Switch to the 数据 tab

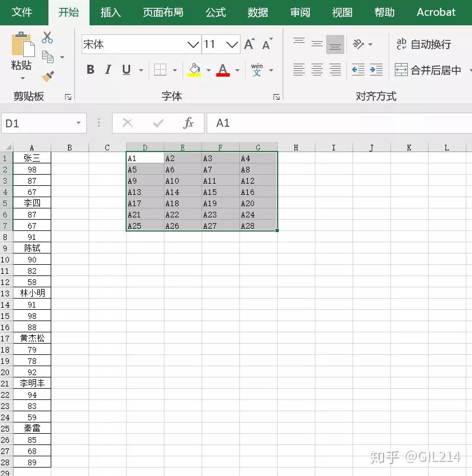tap(258, 12)
